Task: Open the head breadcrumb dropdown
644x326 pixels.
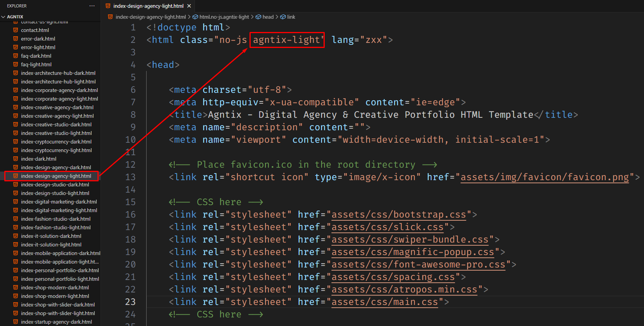Action: click(x=268, y=17)
